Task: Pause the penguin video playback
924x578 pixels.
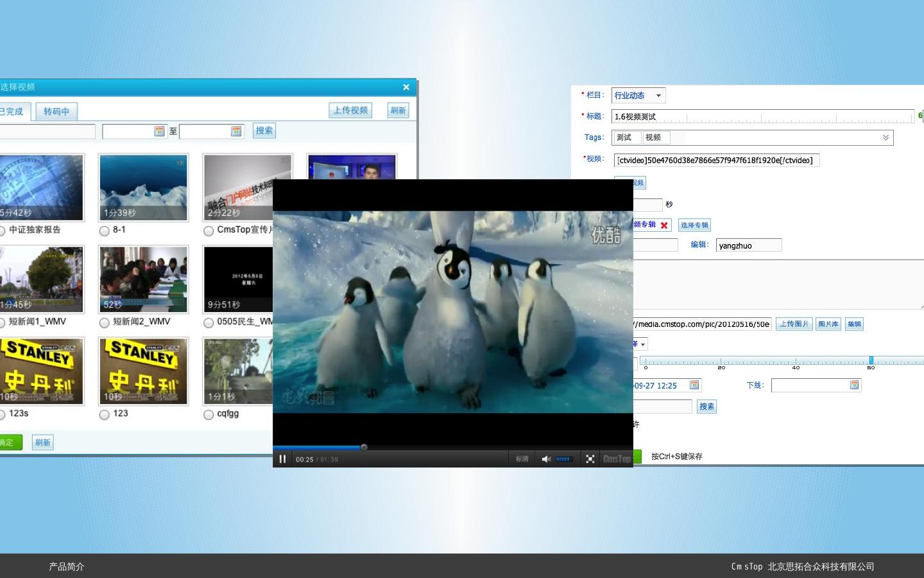Action: (282, 459)
